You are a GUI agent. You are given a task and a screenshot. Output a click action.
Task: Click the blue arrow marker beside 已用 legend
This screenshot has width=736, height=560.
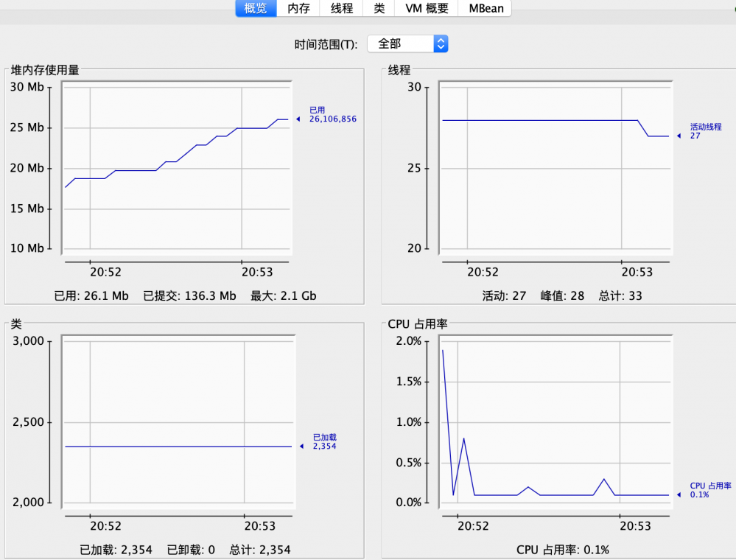(298, 118)
